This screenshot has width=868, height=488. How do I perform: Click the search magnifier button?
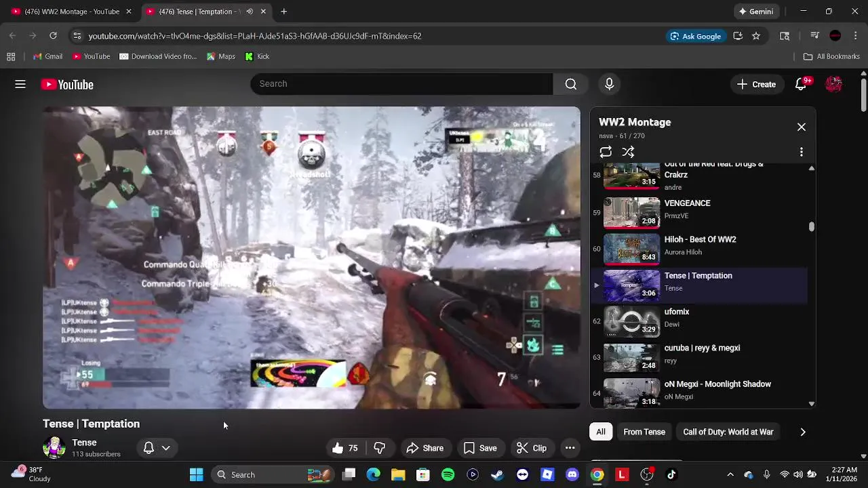pyautogui.click(x=571, y=84)
